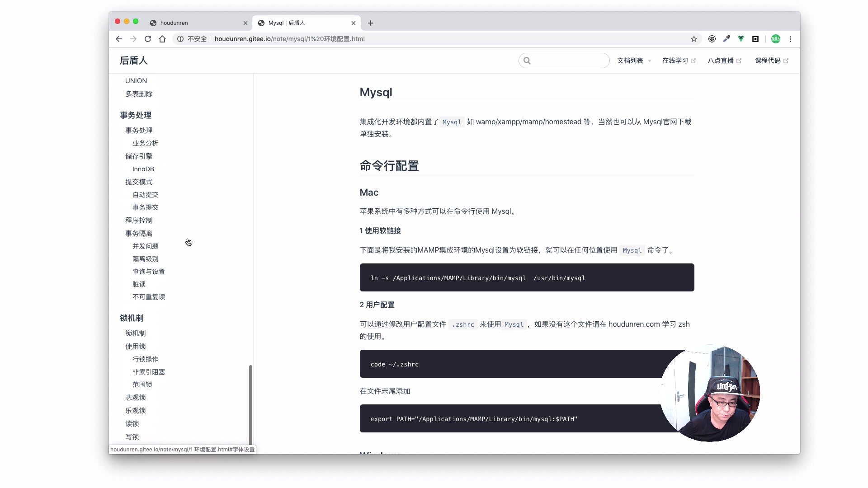
Task: Expand the 锁机制 section heading
Action: click(132, 318)
